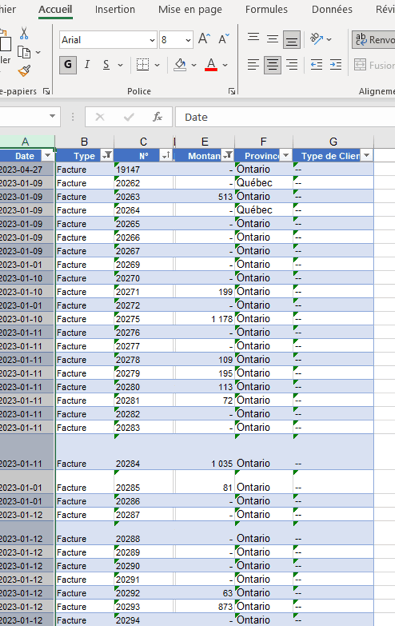Select the amount cell 1 178
Screen dimensions: 395x626
tap(204, 319)
